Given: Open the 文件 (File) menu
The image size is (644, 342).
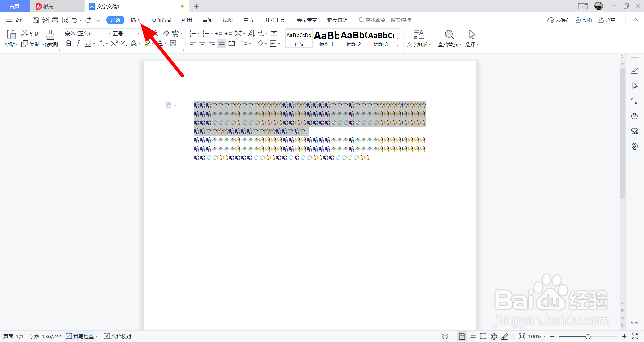Looking at the screenshot, I should (x=16, y=20).
